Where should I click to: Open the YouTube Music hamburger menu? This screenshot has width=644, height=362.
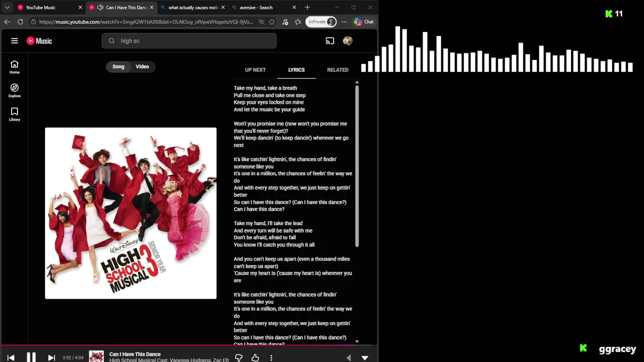point(15,41)
